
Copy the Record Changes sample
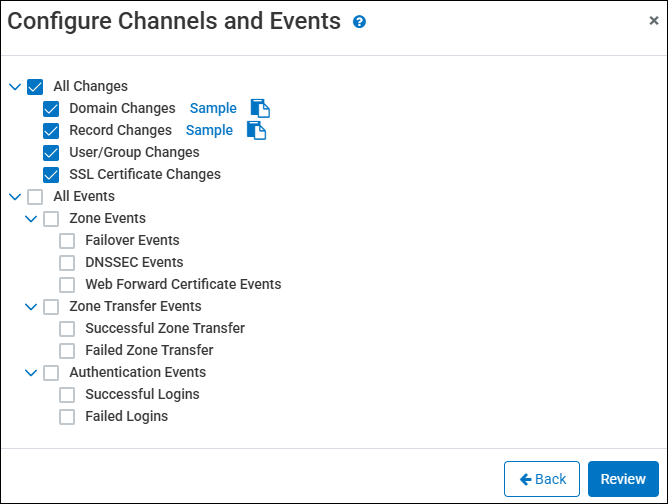click(x=256, y=131)
